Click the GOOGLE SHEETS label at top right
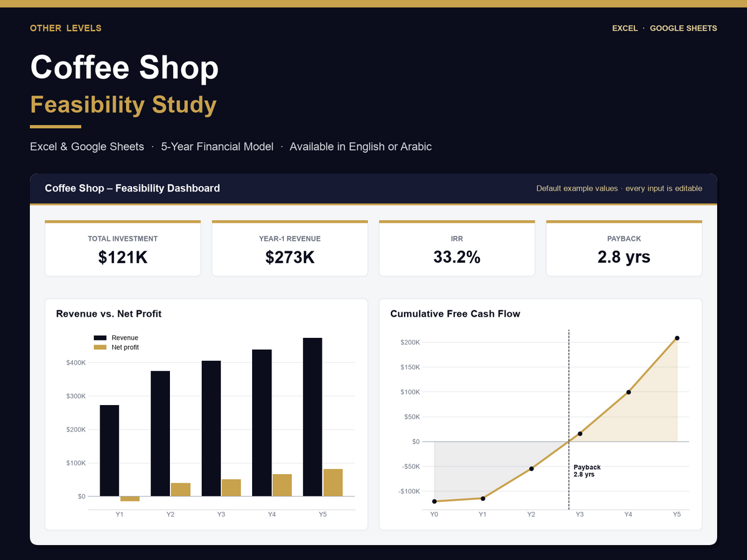Viewport: 747px width, 560px height. pos(684,28)
